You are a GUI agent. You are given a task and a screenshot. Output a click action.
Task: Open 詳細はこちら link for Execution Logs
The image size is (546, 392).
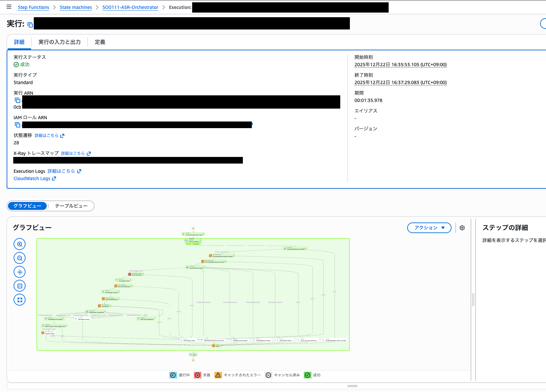[64, 171]
